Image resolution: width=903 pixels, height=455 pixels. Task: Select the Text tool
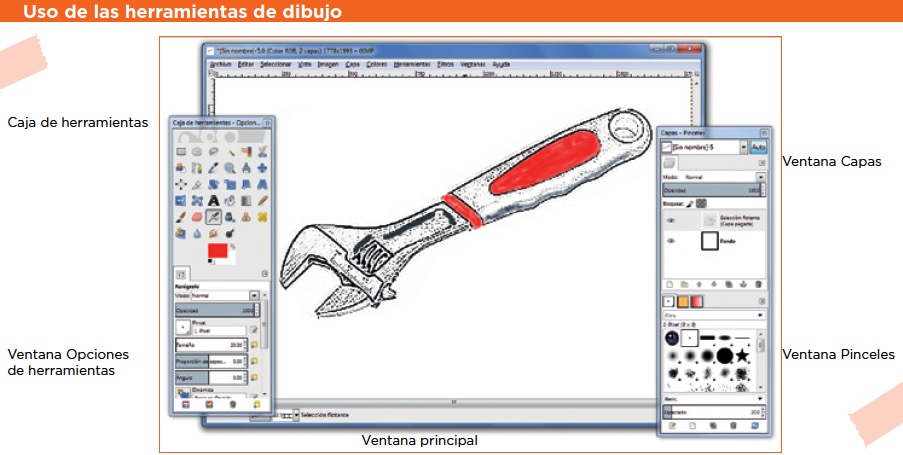click(213, 201)
